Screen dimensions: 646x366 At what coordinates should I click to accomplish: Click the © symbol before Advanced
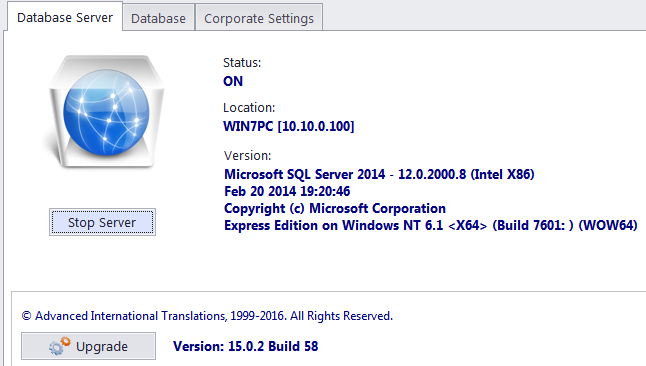point(26,316)
